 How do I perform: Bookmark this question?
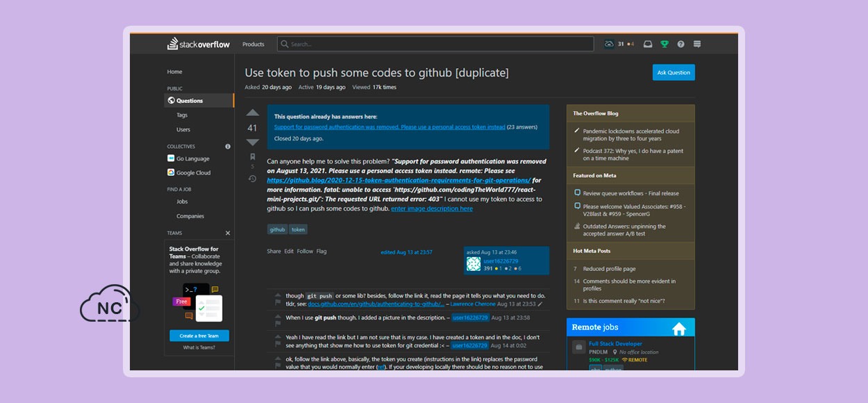[252, 157]
